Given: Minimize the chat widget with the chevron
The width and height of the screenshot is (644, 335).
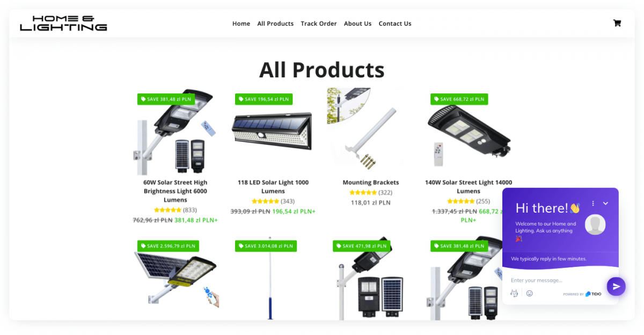Looking at the screenshot, I should coord(606,203).
